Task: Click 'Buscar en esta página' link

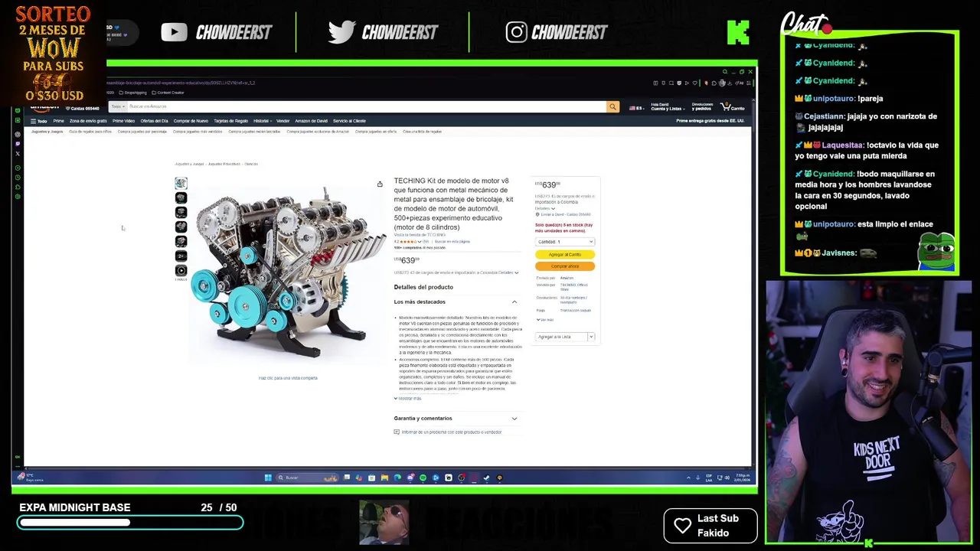Action: tap(452, 242)
